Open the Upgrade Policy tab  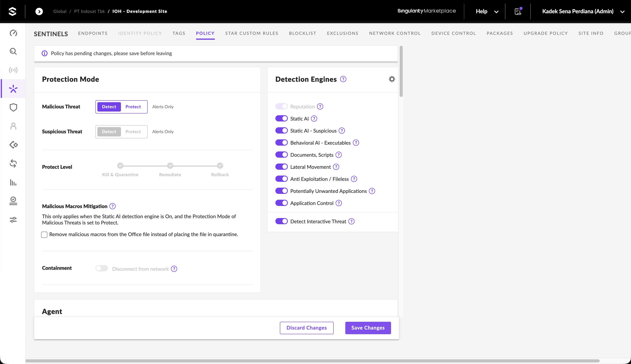(546, 33)
